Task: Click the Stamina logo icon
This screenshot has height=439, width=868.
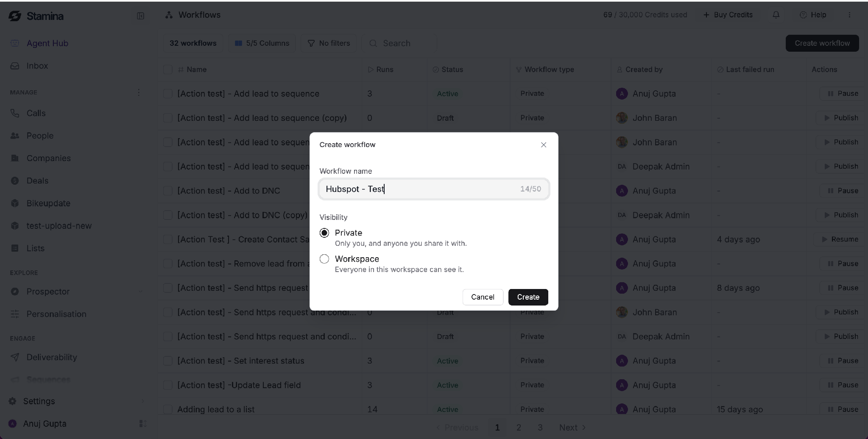Action: coord(15,16)
